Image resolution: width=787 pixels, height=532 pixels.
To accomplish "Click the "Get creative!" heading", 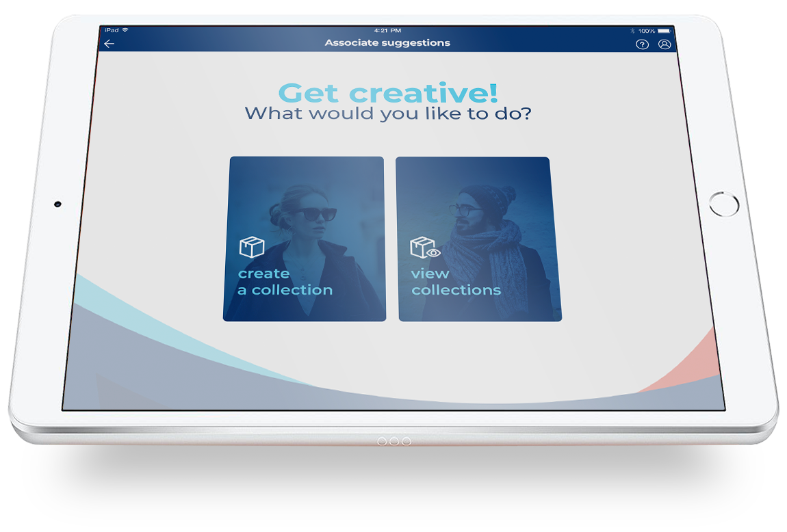I will click(388, 92).
